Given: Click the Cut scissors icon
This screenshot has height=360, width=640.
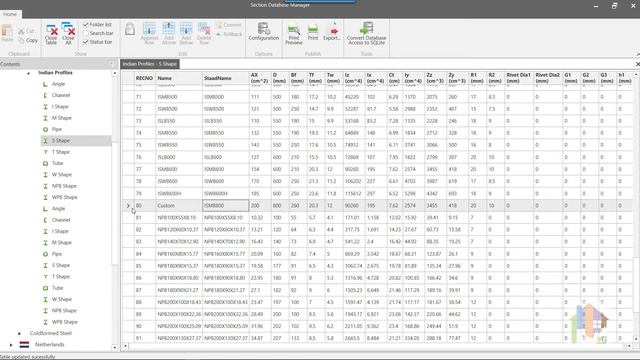Looking at the screenshot, I should [21, 31].
